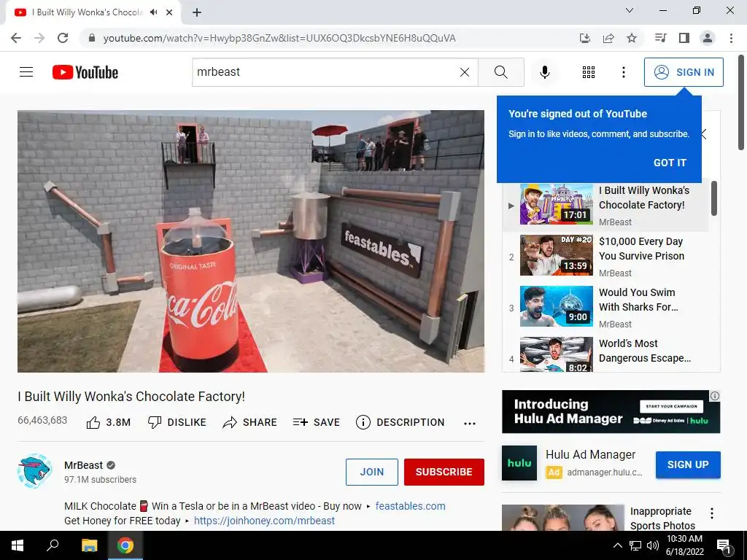This screenshot has width=747, height=560.
Task: Play 'Would You Swim With Sharks' thumbnail
Action: (556, 306)
